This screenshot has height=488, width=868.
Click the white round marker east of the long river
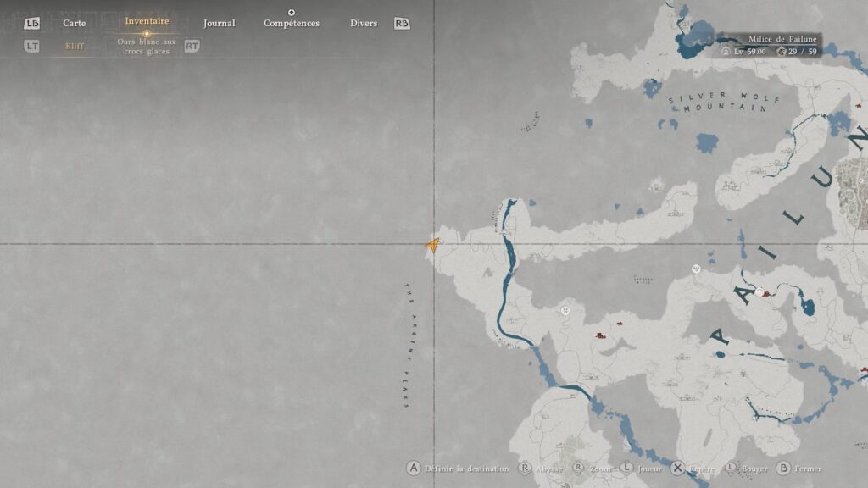coord(565,311)
